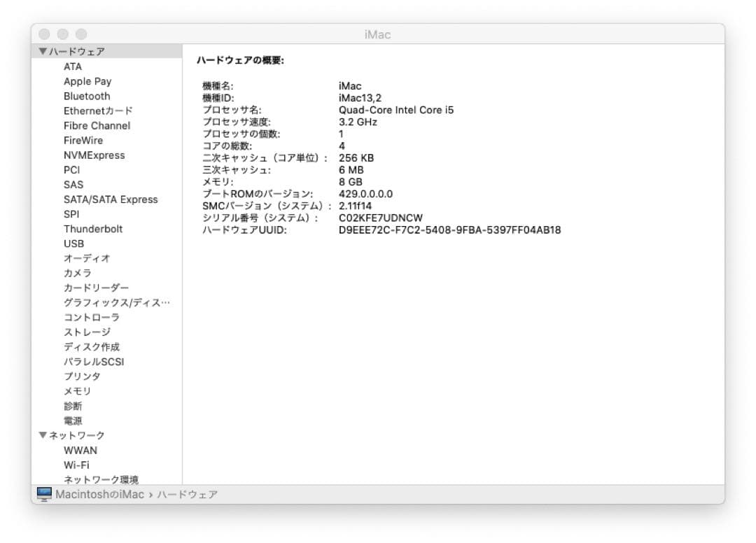Select グラフィックス/ディス… item

(117, 302)
